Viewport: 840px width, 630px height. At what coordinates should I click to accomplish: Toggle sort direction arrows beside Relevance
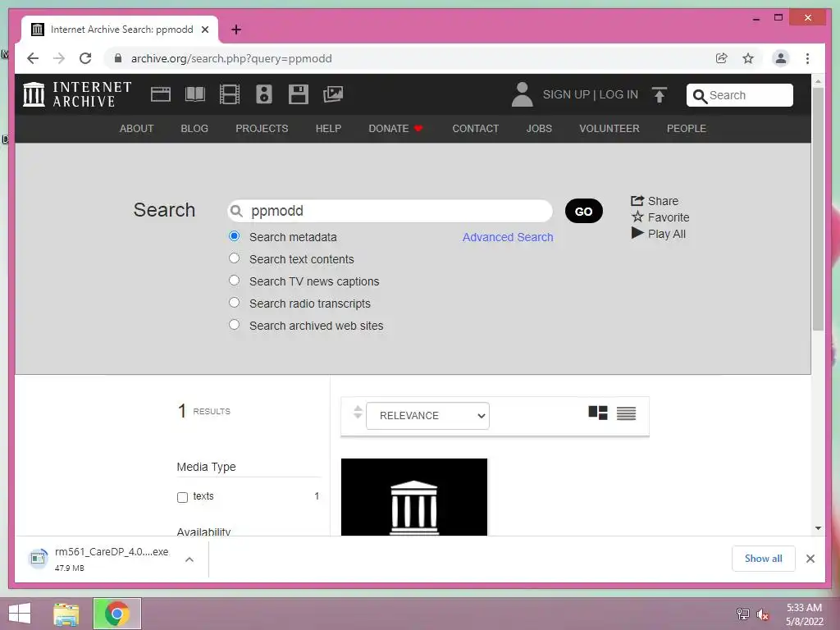tap(358, 413)
